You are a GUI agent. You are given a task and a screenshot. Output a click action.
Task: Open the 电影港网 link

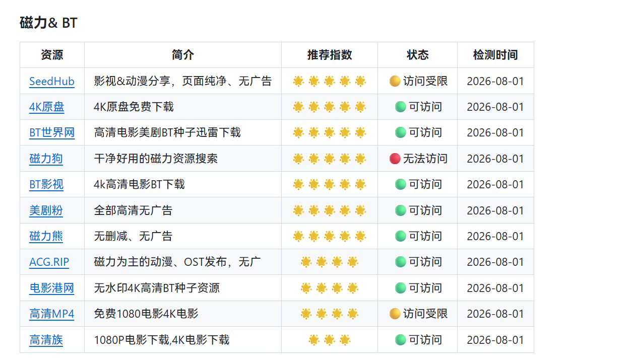(x=52, y=288)
